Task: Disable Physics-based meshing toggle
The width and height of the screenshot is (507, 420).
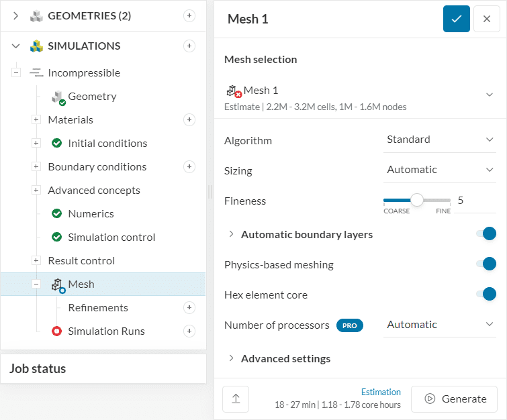Action: [x=486, y=264]
